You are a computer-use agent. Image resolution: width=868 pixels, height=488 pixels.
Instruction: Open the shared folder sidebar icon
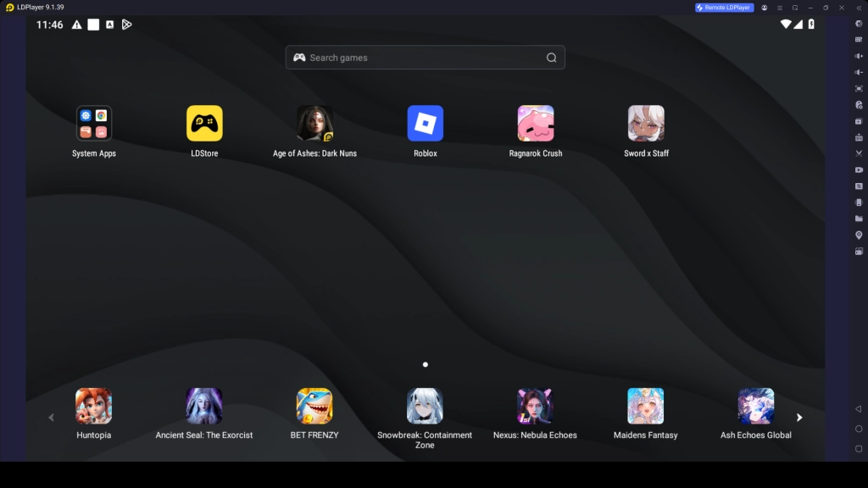859,219
